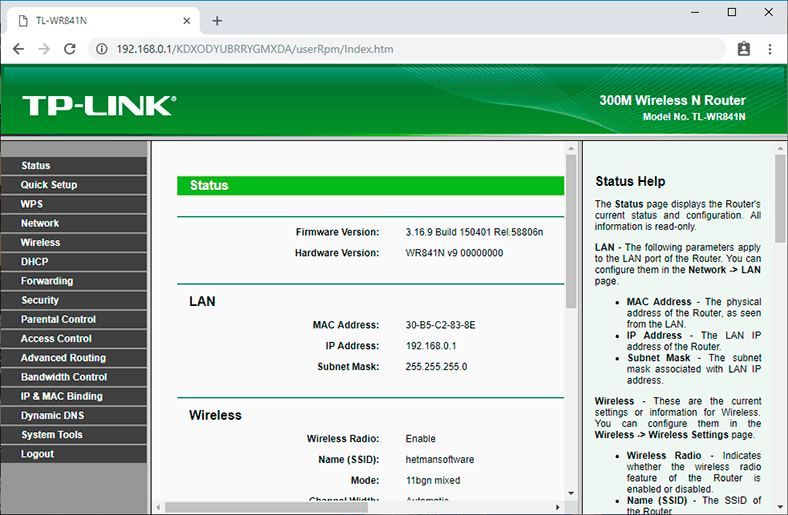
Task: Reload the router page
Action: click(70, 49)
